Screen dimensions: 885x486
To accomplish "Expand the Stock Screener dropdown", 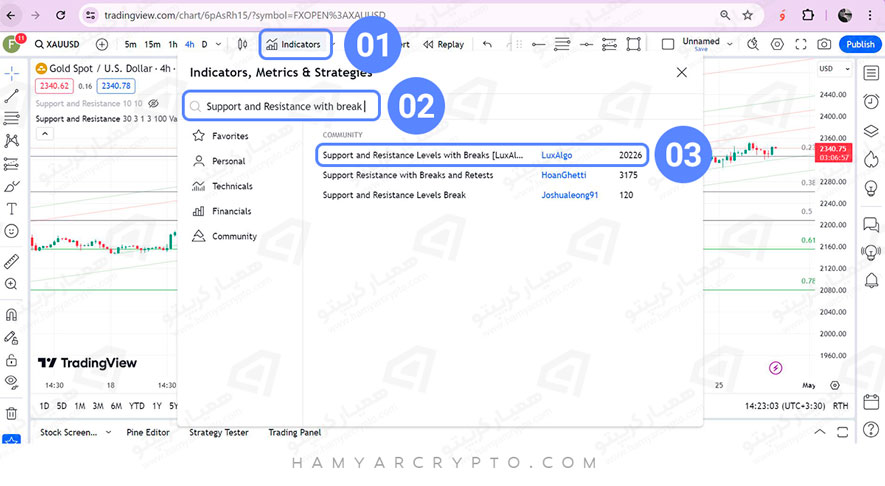I will pos(108,432).
